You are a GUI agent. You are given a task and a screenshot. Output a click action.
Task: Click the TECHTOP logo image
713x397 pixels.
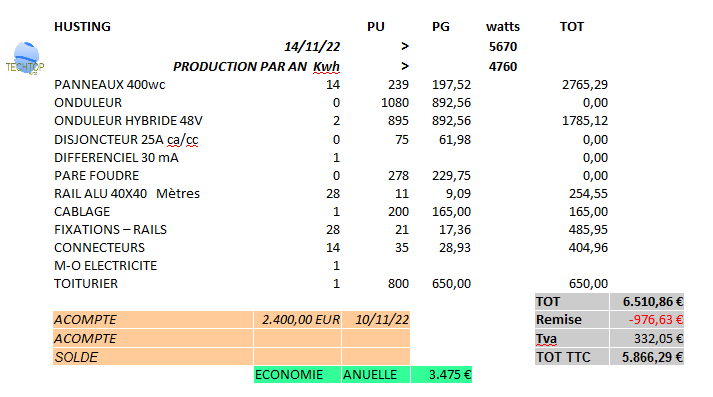click(25, 59)
